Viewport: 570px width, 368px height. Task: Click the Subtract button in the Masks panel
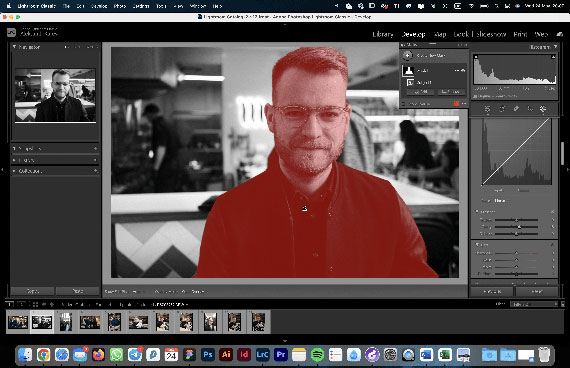451,92
